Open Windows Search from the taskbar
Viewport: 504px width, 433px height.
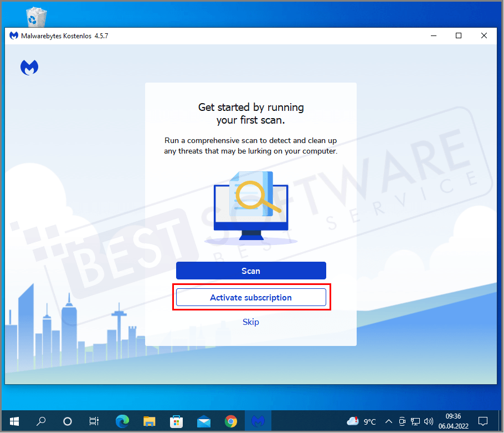click(x=40, y=421)
